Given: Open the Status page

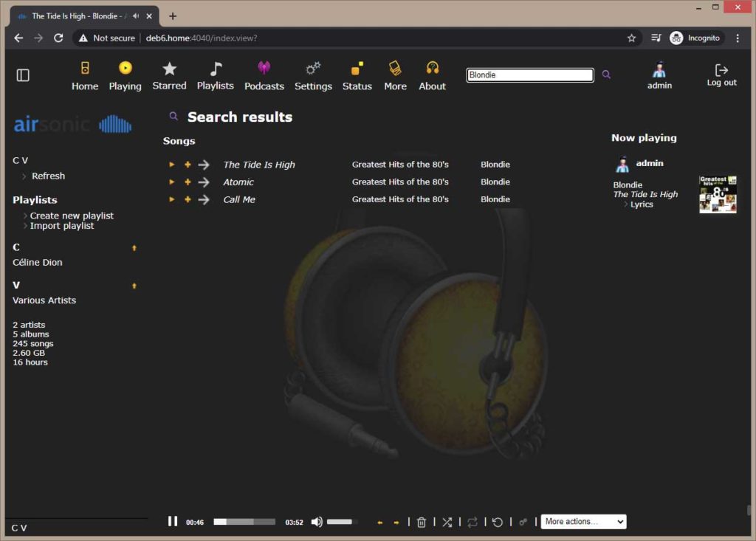Looking at the screenshot, I should (x=357, y=76).
